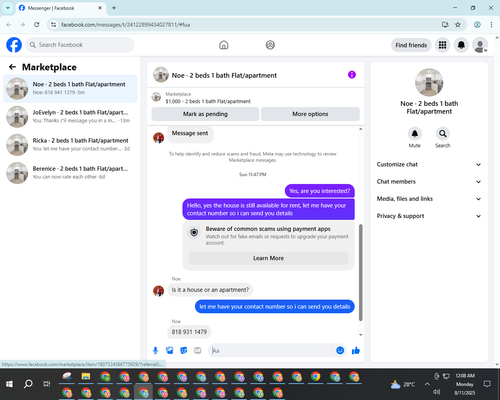
Task: Open the menu grid icon
Action: 442,45
